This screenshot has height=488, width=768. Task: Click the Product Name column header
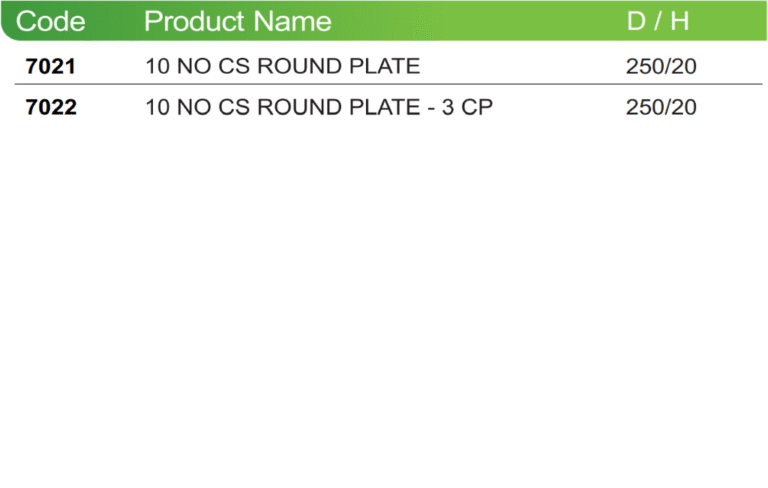pos(238,22)
